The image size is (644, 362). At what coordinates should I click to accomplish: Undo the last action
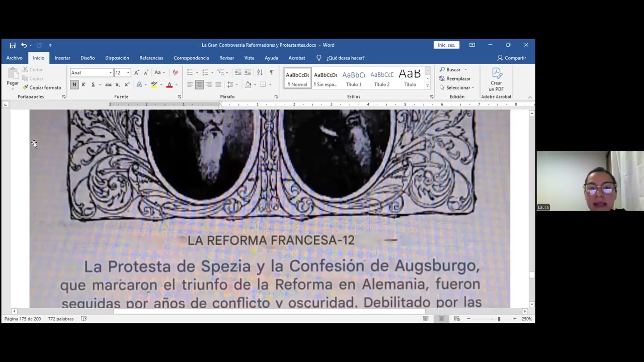[x=23, y=45]
